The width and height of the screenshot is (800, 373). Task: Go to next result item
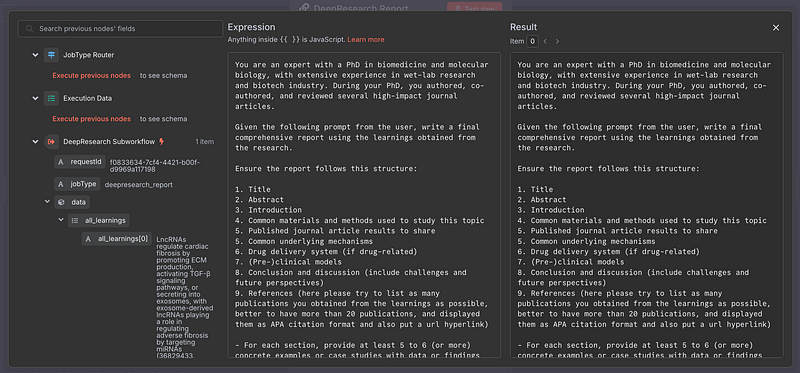pyautogui.click(x=557, y=41)
